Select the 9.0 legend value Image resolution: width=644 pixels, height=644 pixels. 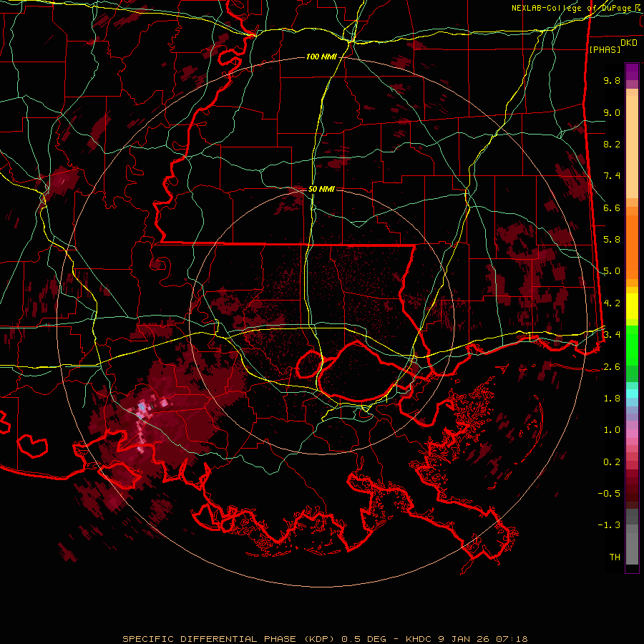point(612,112)
